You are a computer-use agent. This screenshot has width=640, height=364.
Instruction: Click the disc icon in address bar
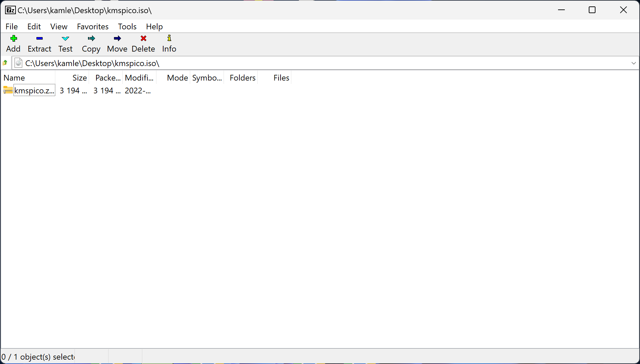click(x=19, y=63)
